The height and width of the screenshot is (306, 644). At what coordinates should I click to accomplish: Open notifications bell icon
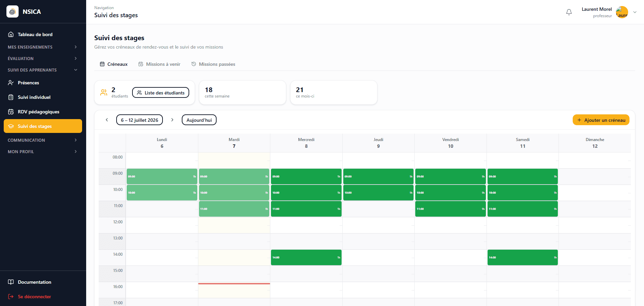pos(569,12)
